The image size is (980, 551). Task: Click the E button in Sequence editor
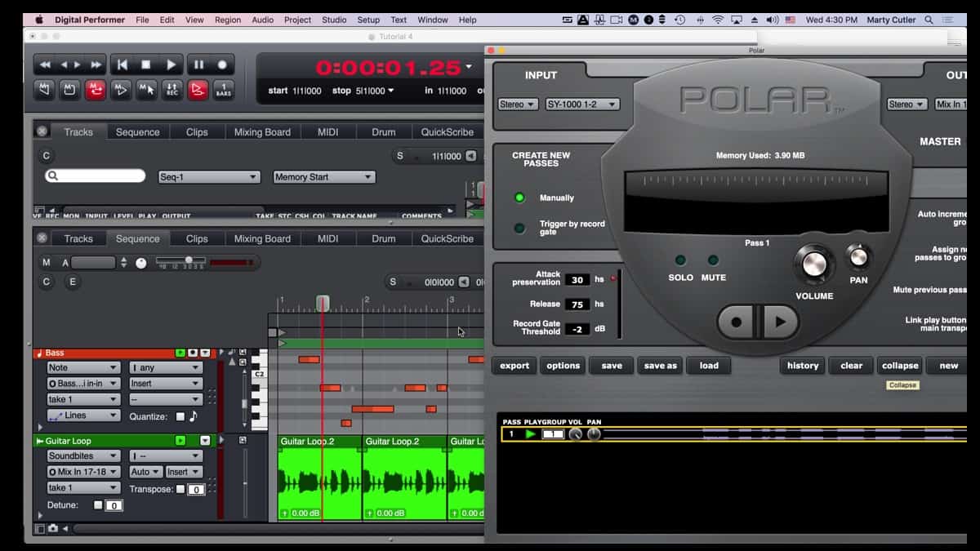tap(72, 282)
